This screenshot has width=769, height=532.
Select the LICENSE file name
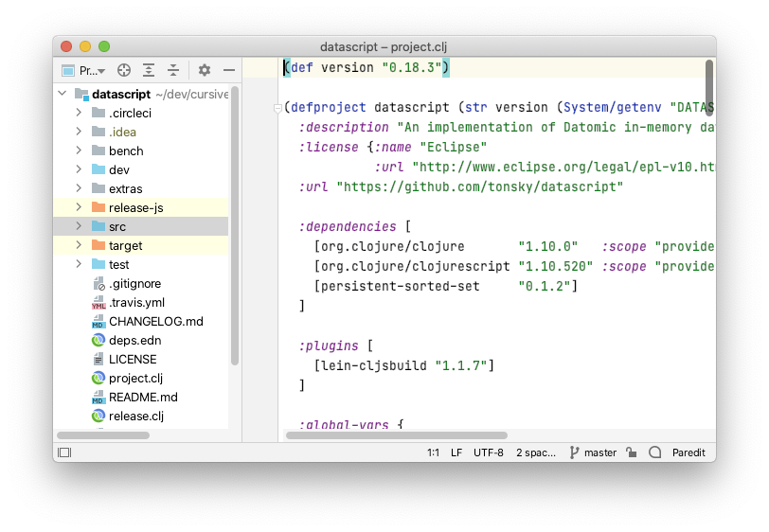(x=133, y=360)
